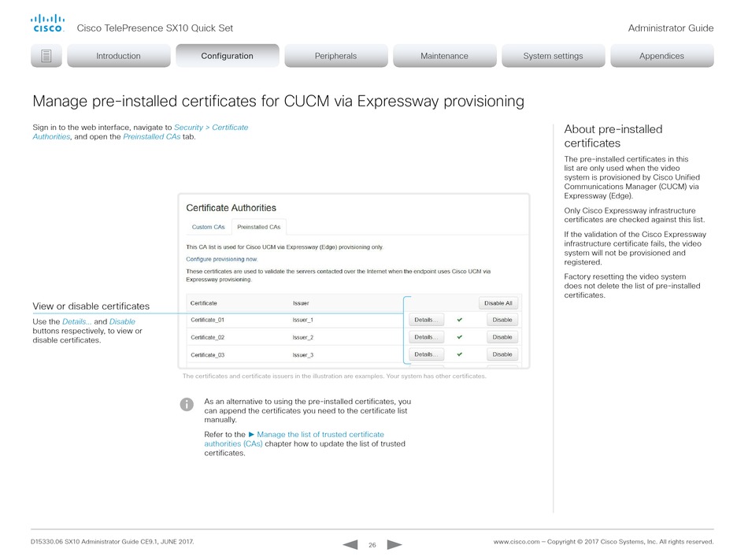Screen dimensions: 748x560
Task: Open Details for Certificate_02
Action: coord(426,337)
